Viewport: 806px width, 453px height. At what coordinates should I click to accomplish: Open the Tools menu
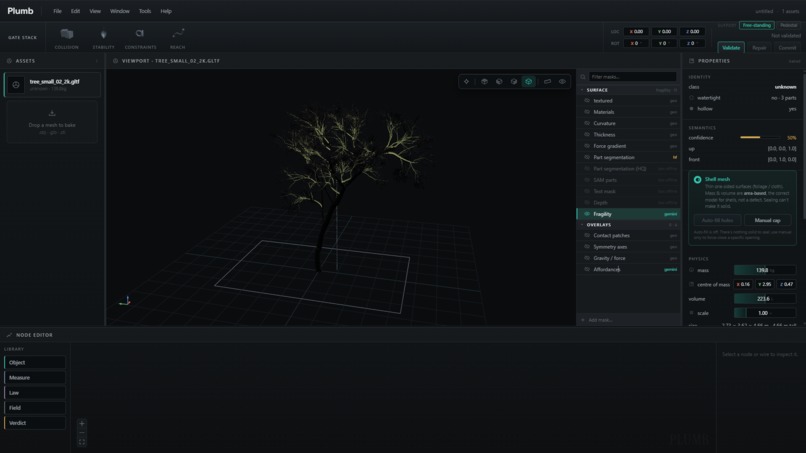pos(145,11)
